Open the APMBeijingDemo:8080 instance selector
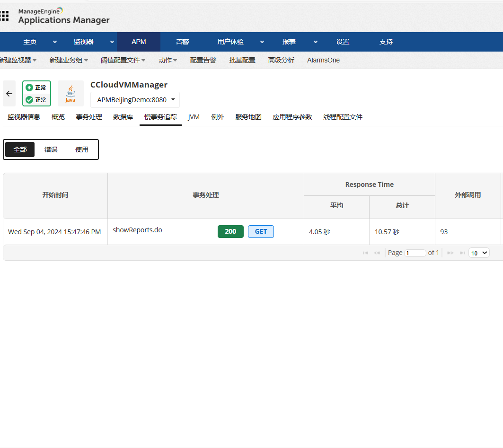Screen dimensions: 503x448 pos(135,100)
